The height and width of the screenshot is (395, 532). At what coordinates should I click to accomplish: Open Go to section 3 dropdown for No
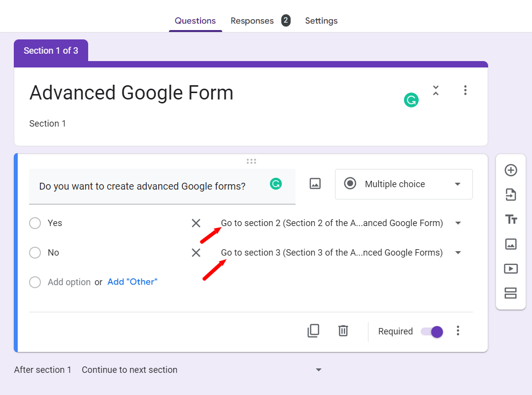[x=341, y=253]
